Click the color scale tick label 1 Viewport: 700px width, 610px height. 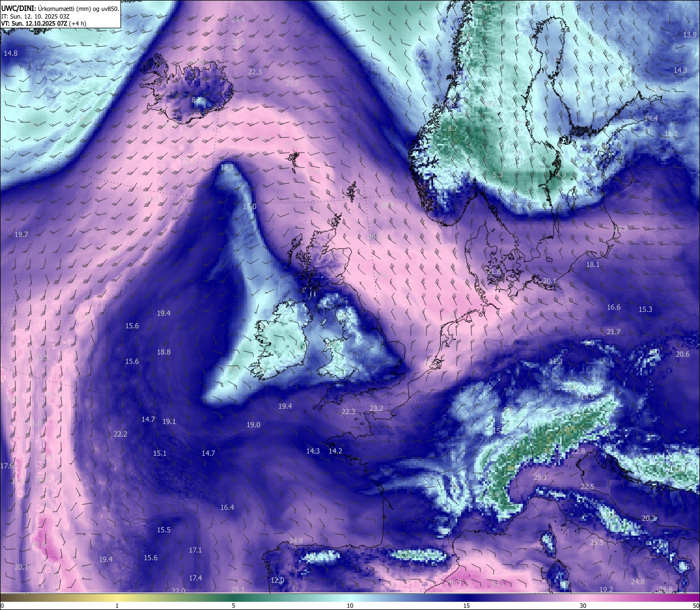pos(117,606)
